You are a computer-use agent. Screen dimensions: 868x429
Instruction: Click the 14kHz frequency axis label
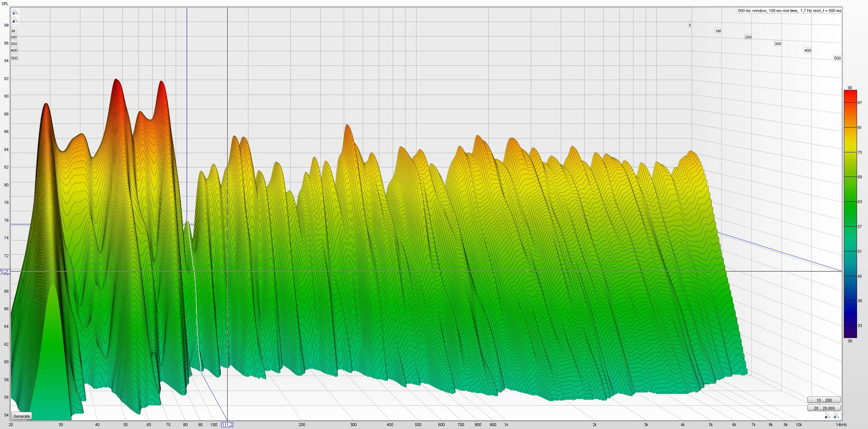pyautogui.click(x=841, y=425)
